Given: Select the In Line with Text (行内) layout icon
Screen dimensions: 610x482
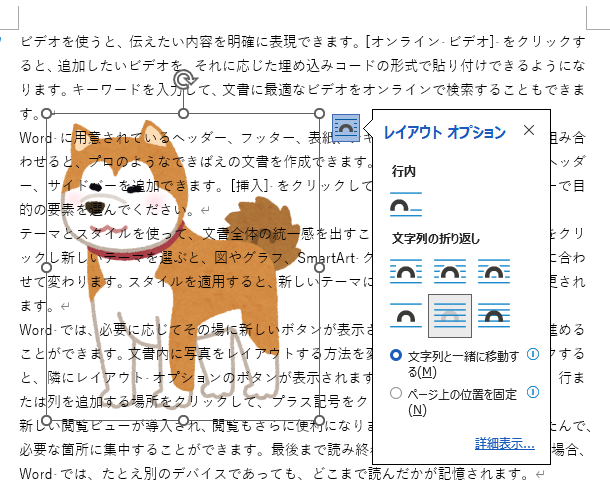Looking at the screenshot, I should (x=406, y=204).
